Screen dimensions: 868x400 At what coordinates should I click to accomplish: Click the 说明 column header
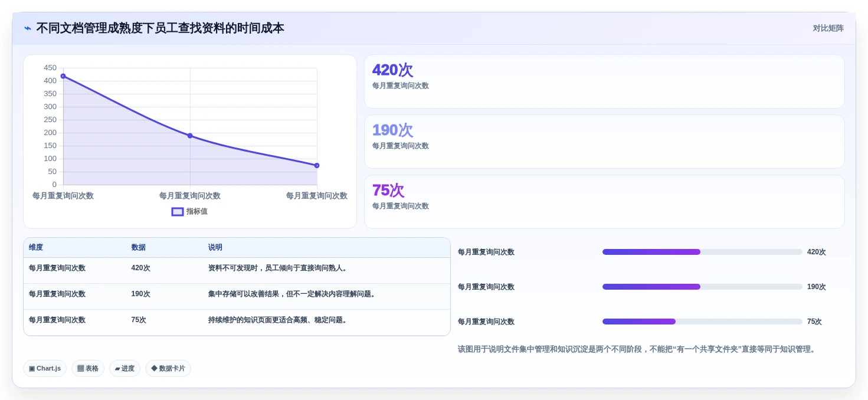click(x=215, y=248)
